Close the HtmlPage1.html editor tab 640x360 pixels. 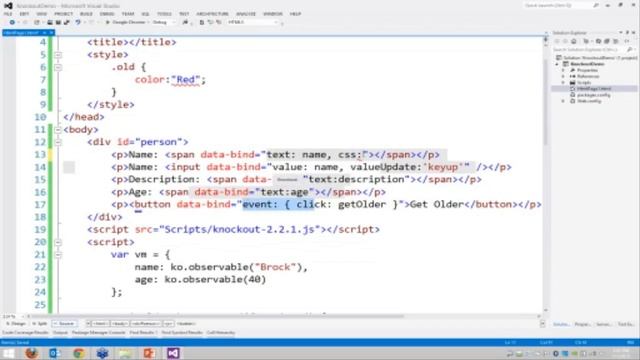(51, 33)
